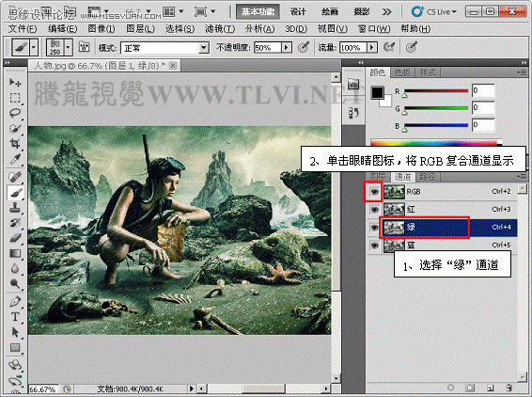Select the Horizontal Type tool
This screenshot has width=532, height=397.
coord(15,316)
